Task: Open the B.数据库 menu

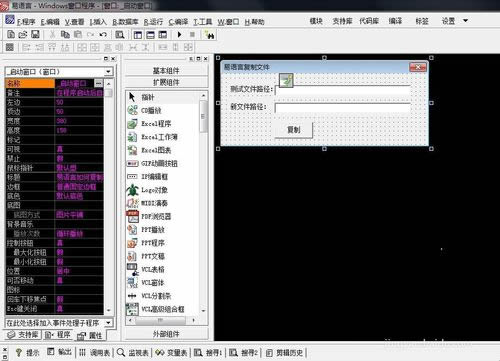Action: (125, 22)
